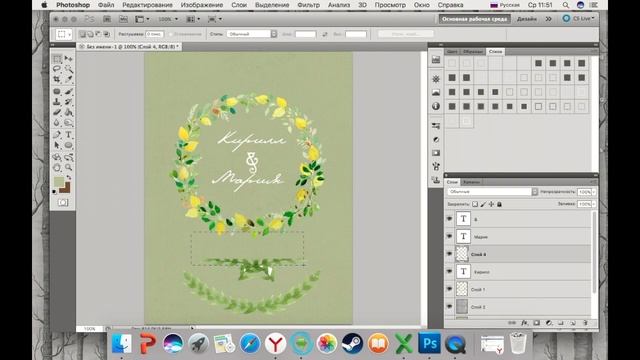Screen dimensions: 640x360
Task: Select the untitled document tab
Action: click(130, 47)
